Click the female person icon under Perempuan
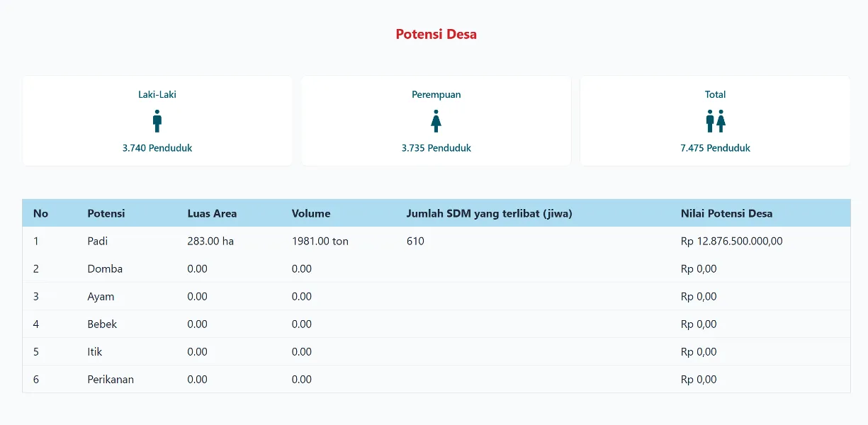This screenshot has height=425, width=868. 436,121
